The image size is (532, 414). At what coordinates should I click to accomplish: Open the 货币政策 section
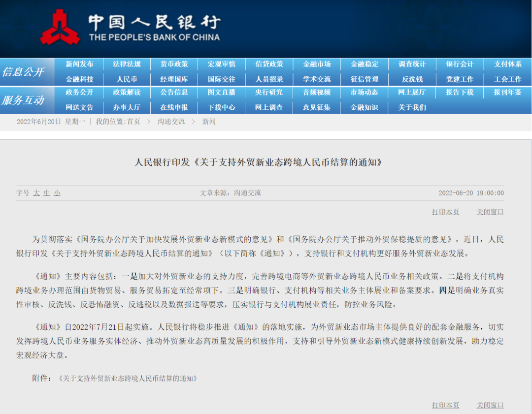coord(174,64)
